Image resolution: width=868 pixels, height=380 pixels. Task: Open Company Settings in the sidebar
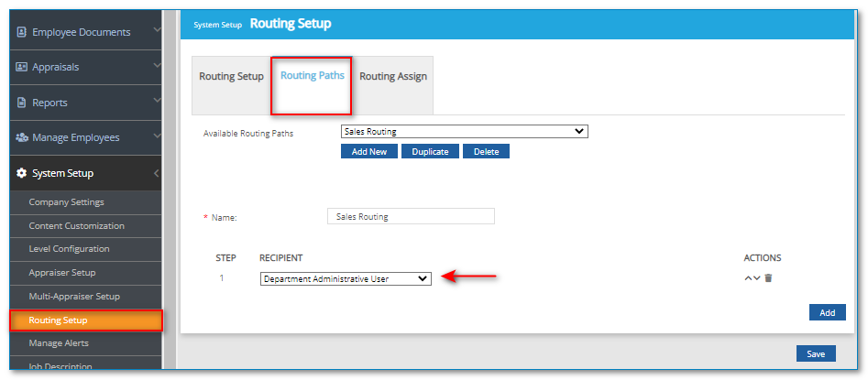pos(66,202)
